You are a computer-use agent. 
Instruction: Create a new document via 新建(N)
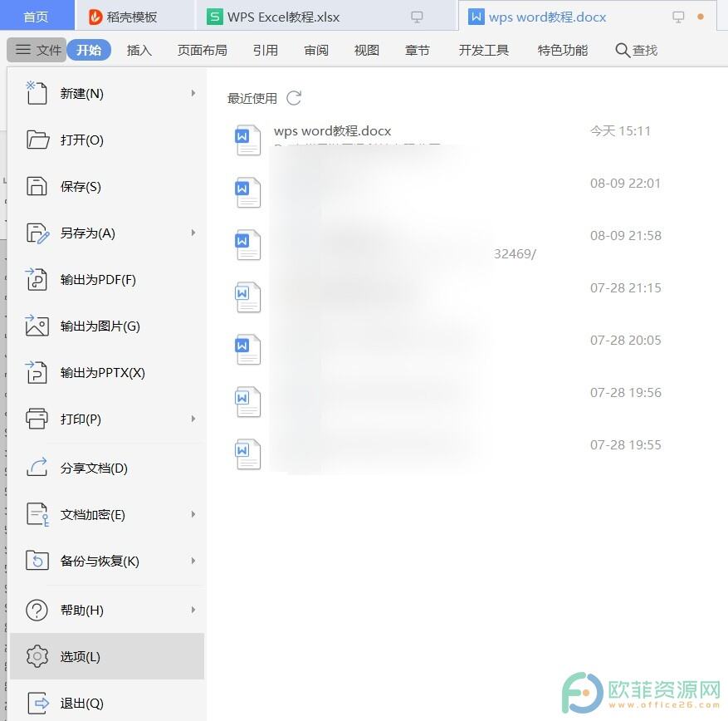pos(81,93)
